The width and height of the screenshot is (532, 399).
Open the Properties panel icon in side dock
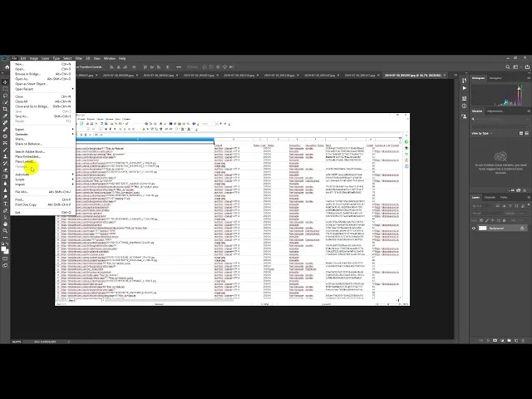coord(464,98)
